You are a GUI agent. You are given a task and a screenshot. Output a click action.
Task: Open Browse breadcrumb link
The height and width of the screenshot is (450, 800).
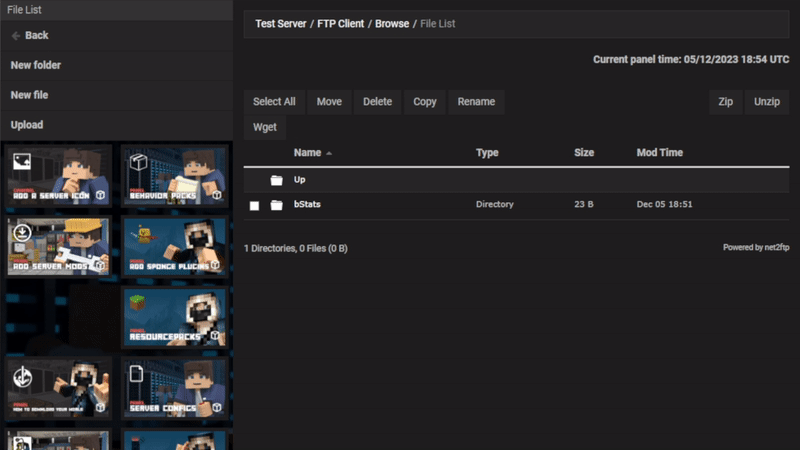[392, 24]
